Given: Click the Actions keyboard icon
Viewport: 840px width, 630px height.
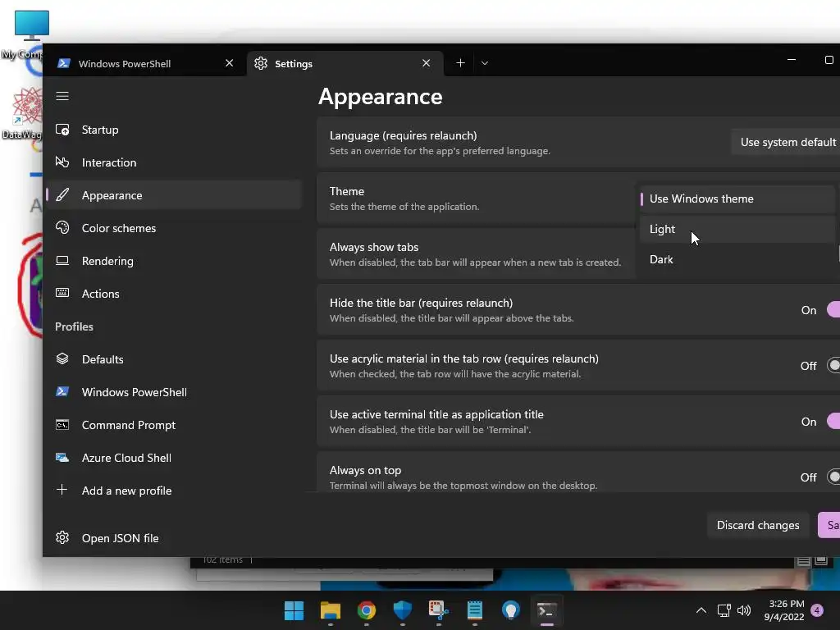Looking at the screenshot, I should (62, 293).
